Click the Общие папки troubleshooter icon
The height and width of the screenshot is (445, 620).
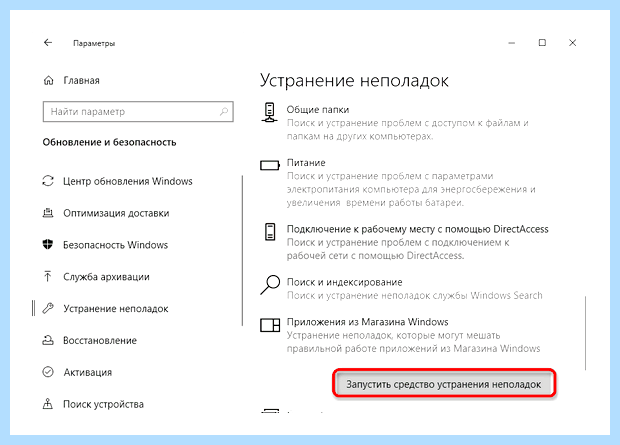tap(270, 112)
